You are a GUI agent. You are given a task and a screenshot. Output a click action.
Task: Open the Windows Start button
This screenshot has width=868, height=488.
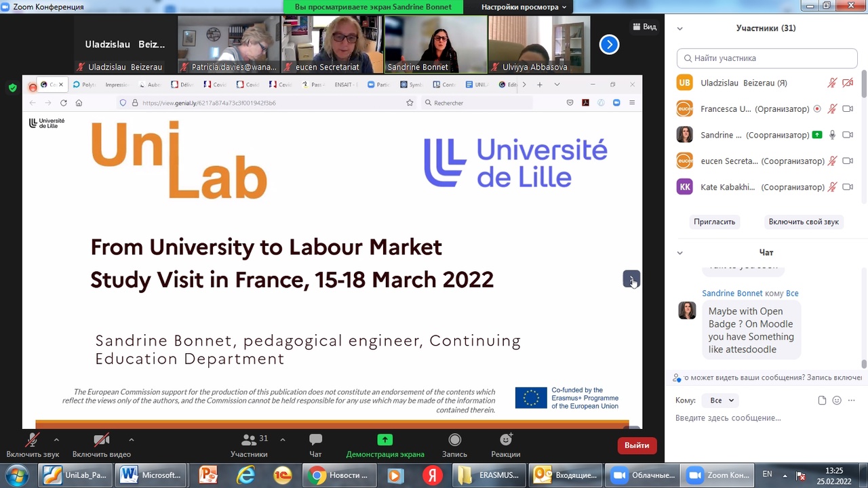click(x=17, y=475)
